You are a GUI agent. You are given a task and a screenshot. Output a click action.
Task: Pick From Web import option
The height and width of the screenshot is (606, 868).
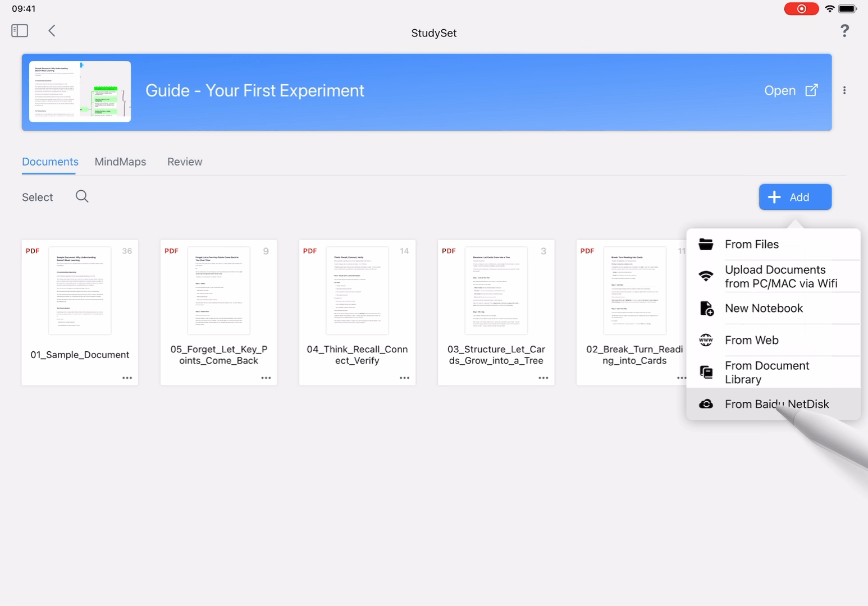(751, 341)
